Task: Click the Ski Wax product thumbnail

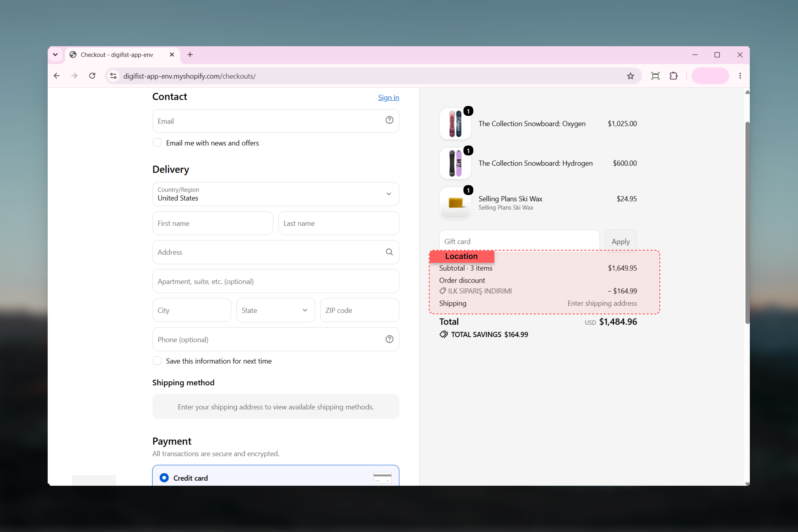Action: (x=455, y=203)
